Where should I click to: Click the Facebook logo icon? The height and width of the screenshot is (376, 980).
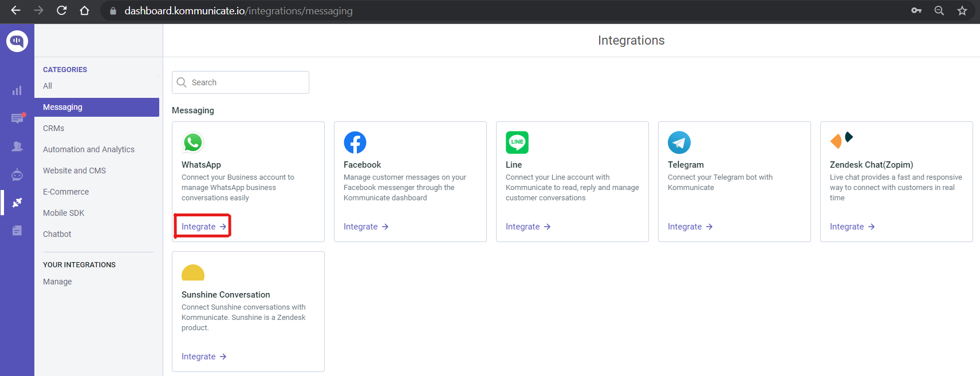(x=355, y=143)
